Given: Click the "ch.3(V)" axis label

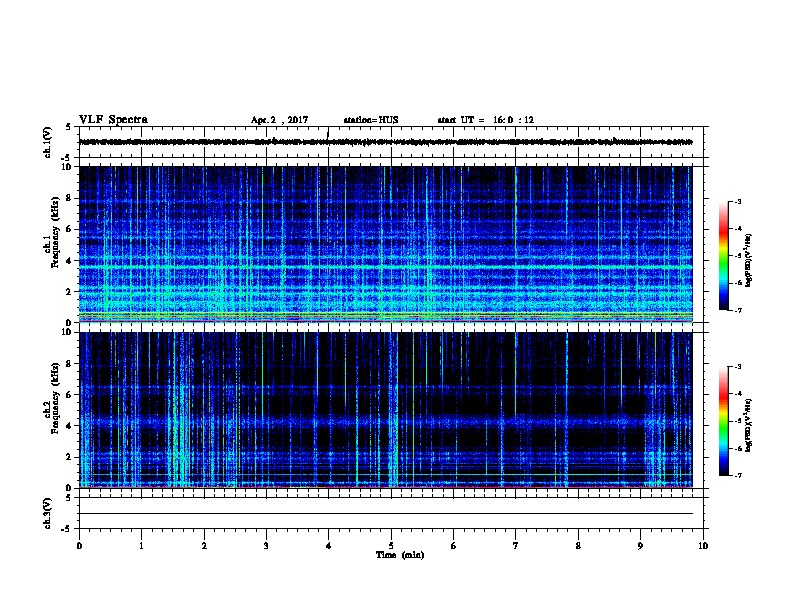Looking at the screenshot, I should (x=47, y=514).
